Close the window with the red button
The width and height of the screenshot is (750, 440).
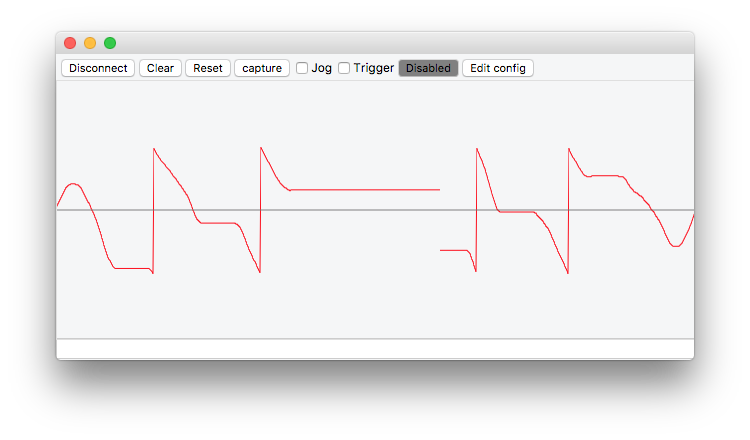70,43
